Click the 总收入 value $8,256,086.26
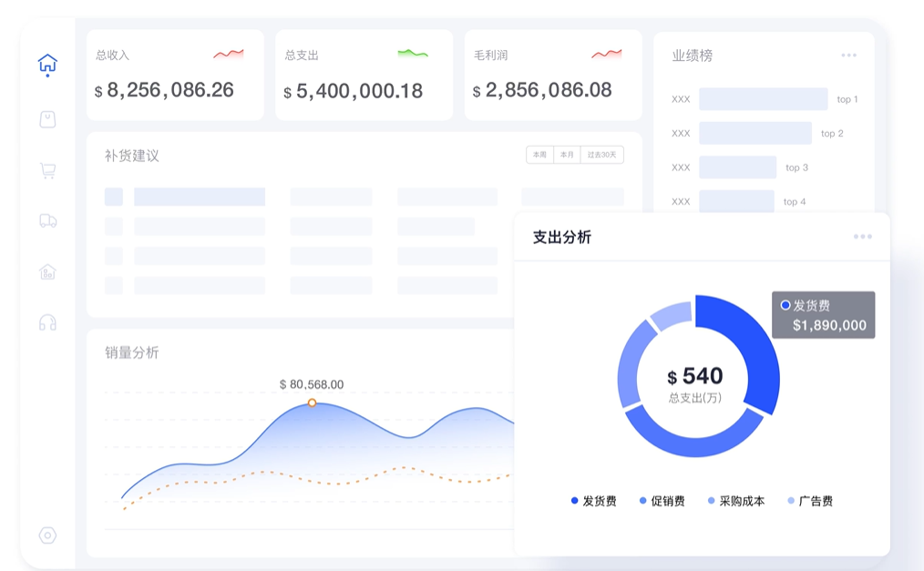The height and width of the screenshot is (571, 924). (164, 90)
